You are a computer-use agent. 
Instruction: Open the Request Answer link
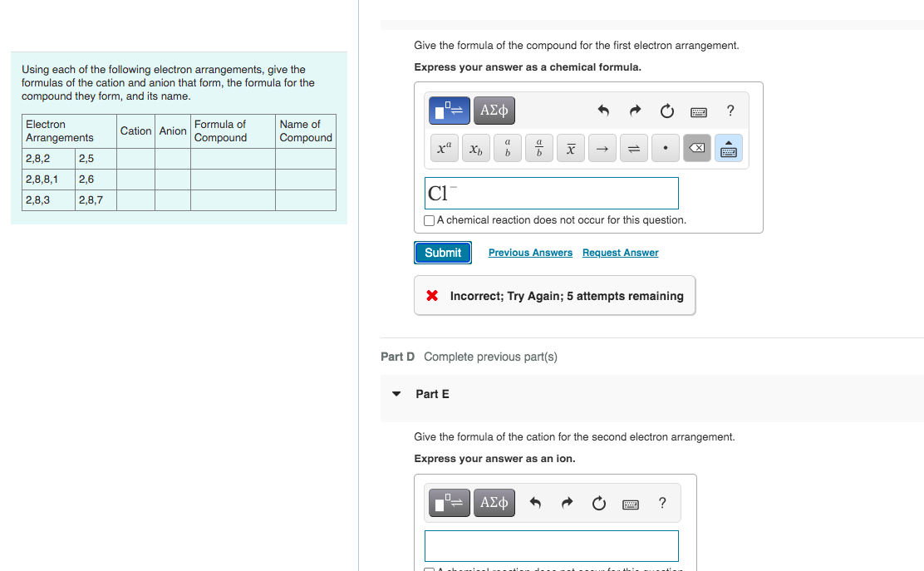(620, 252)
